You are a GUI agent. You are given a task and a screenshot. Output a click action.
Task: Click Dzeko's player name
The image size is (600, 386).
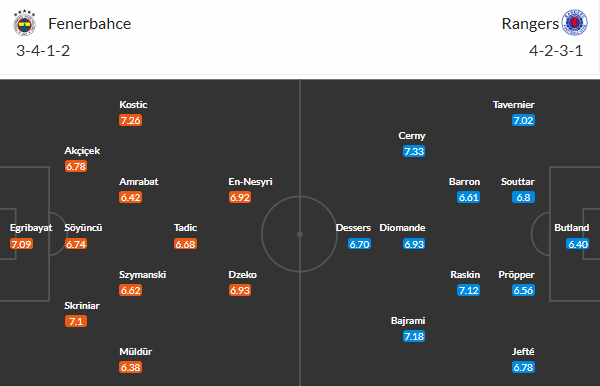(x=243, y=275)
